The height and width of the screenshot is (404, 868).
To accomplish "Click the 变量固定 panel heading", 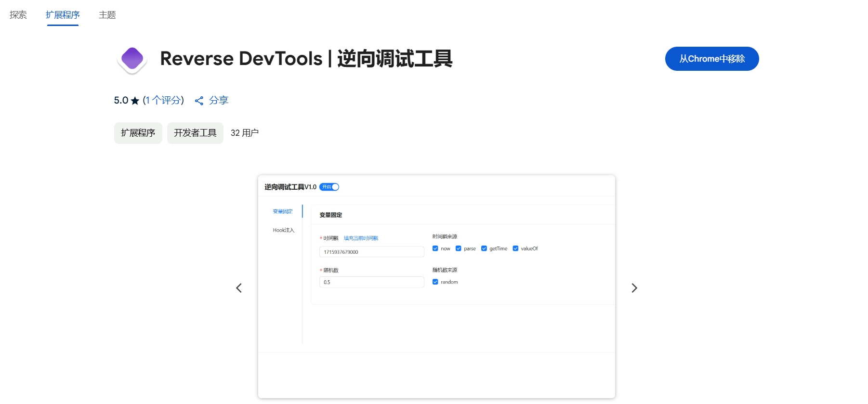I will [x=331, y=215].
